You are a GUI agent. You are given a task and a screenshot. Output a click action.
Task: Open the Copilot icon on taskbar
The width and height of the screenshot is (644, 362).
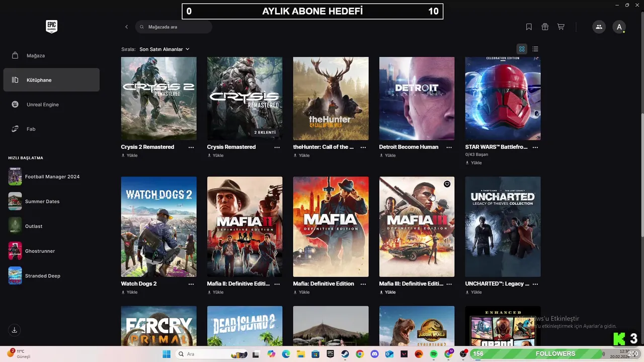click(271, 354)
